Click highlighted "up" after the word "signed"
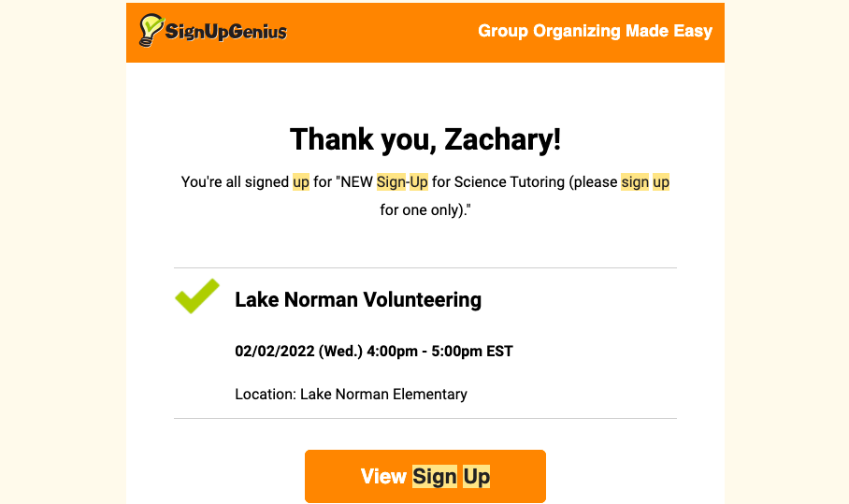The image size is (849, 504). click(x=301, y=182)
